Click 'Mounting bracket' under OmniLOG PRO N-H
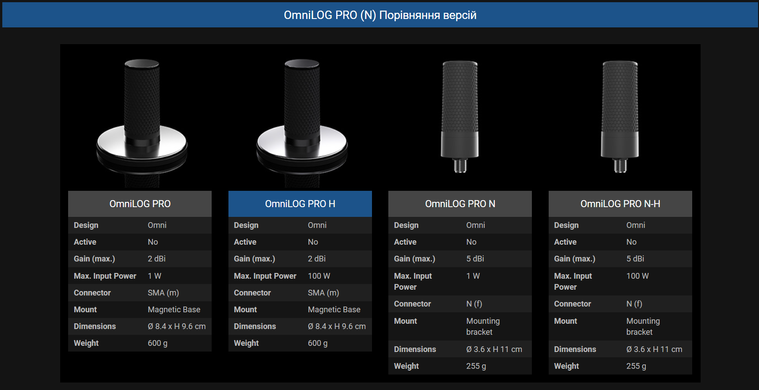Image resolution: width=759 pixels, height=390 pixels. coord(643,327)
